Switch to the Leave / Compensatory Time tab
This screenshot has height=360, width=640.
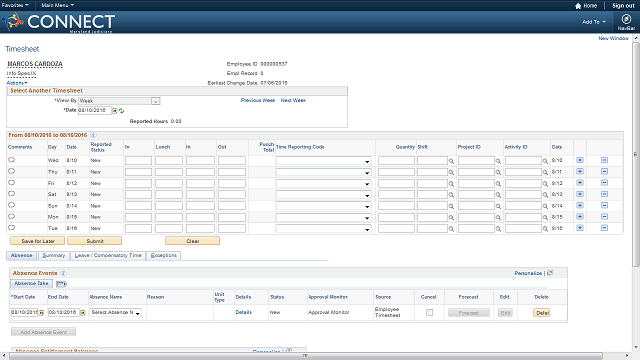[108, 256]
